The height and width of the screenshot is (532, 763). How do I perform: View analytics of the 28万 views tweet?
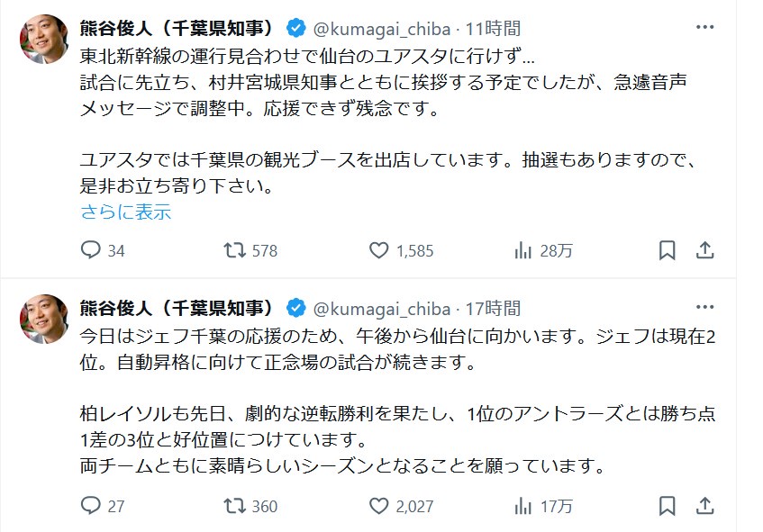point(522,250)
